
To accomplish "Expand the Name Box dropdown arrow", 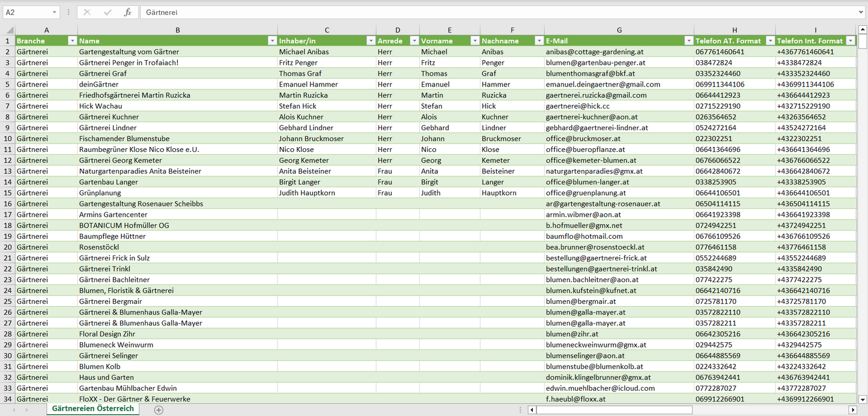I will pyautogui.click(x=54, y=12).
